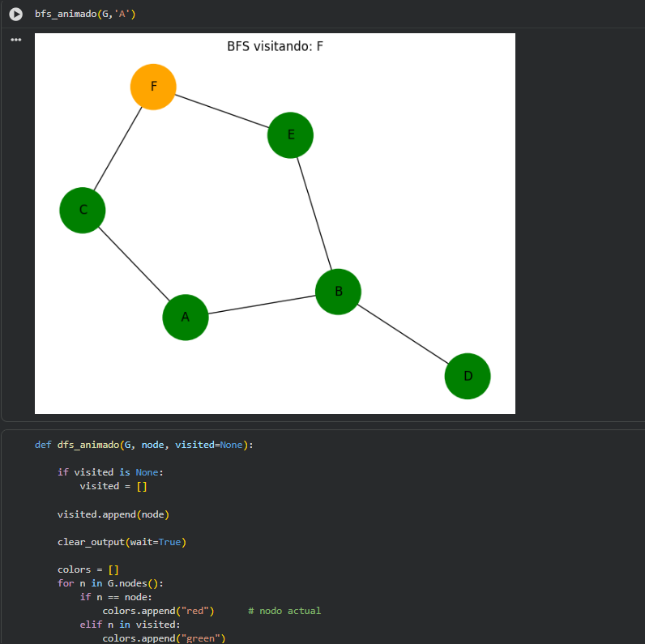Click the def dfs_animado function definition line

coord(143,445)
